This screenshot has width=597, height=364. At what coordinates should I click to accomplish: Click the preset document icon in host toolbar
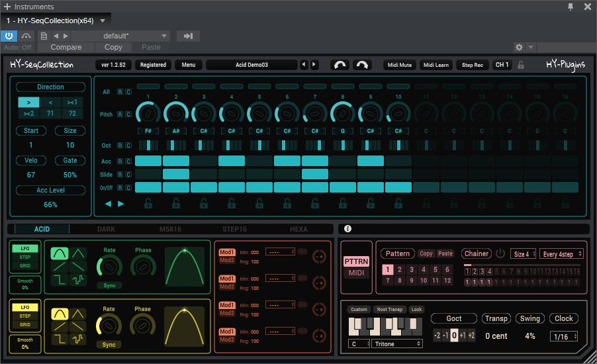pyautogui.click(x=44, y=36)
